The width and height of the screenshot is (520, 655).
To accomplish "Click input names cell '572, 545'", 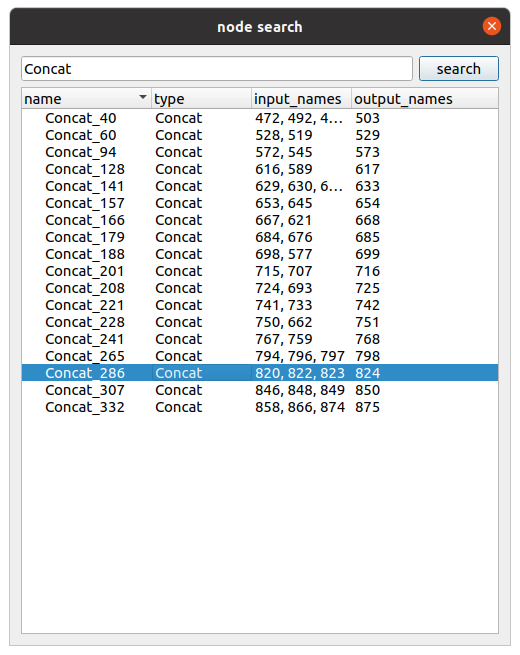I will (284, 152).
